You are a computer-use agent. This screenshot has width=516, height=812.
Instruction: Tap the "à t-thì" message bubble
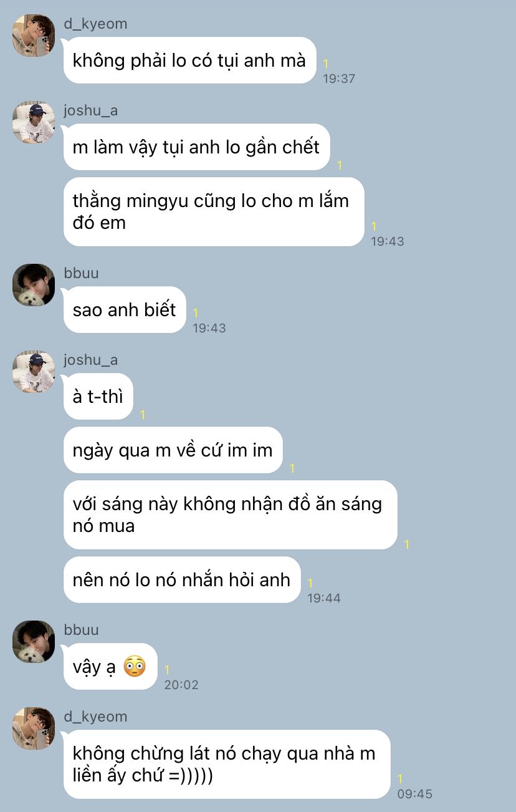point(98,396)
